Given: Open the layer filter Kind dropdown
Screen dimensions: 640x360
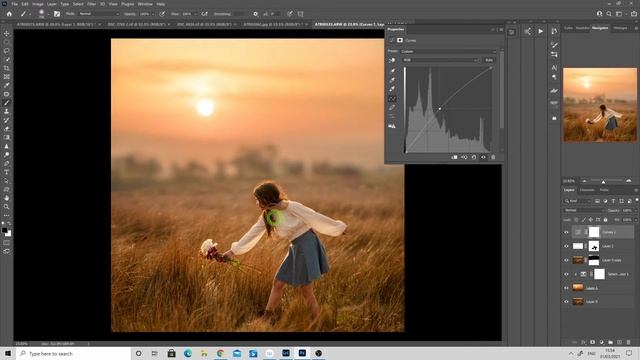Looking at the screenshot, I should [577, 201].
